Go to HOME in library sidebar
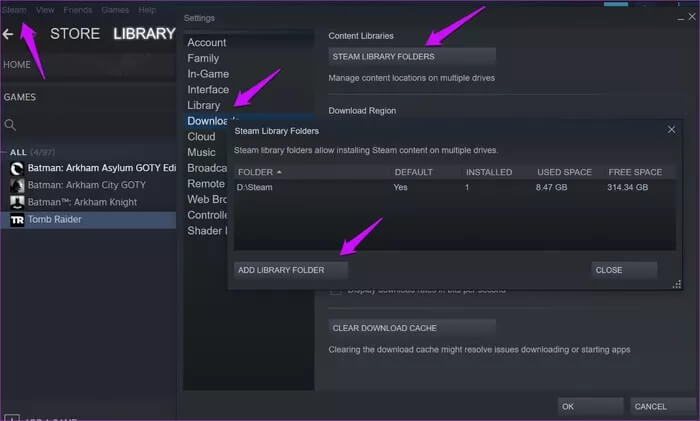The height and width of the screenshot is (421, 700). pos(17,65)
